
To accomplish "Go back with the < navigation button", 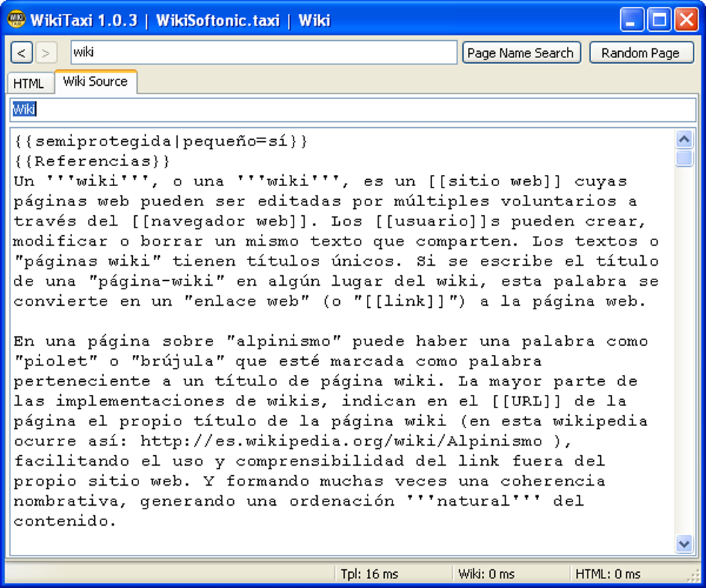I will click(x=21, y=53).
